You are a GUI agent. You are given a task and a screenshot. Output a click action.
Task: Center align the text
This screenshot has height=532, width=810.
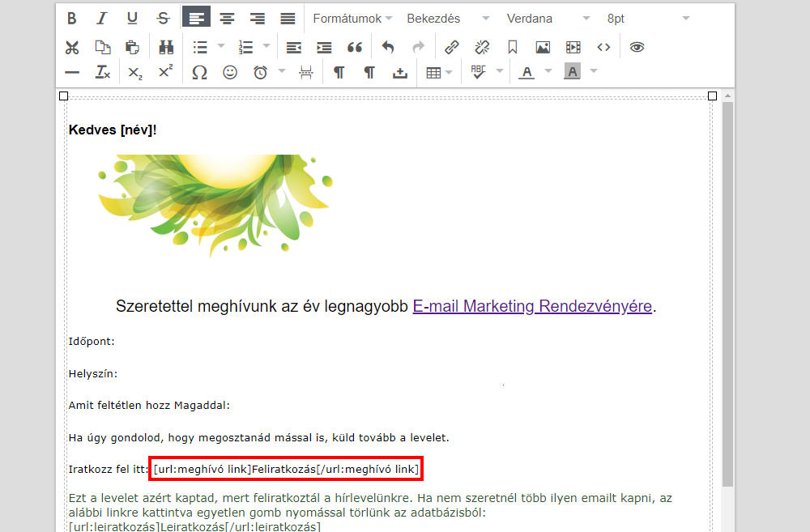tap(227, 19)
